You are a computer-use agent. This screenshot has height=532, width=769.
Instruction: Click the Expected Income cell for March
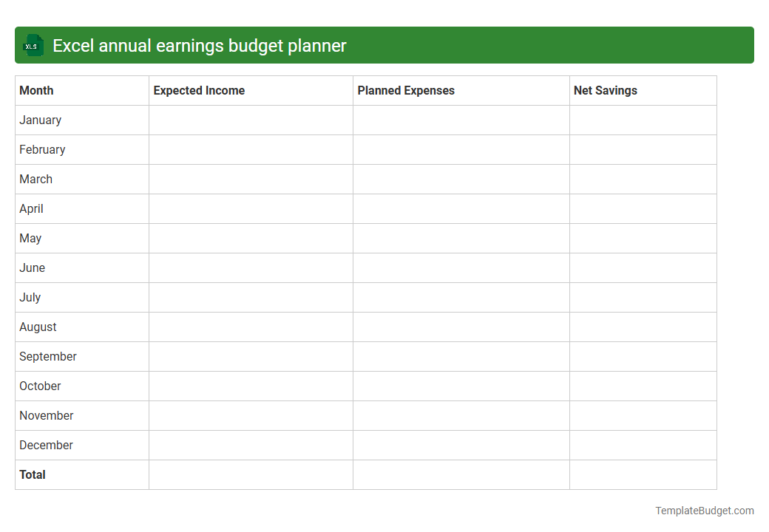click(251, 179)
